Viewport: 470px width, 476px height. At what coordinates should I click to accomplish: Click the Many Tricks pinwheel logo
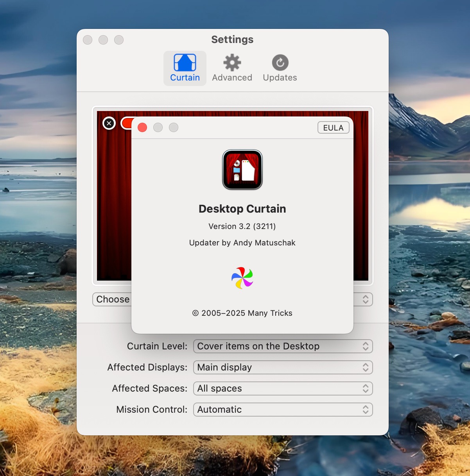click(242, 278)
